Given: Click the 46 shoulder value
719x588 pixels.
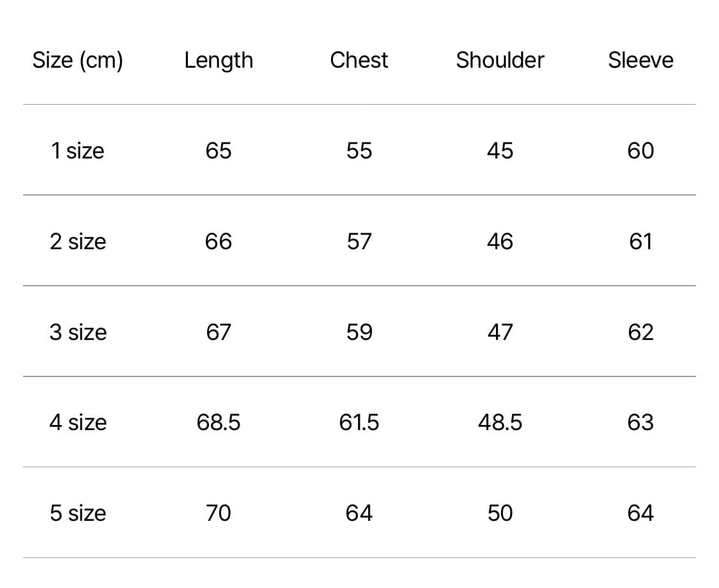Looking at the screenshot, I should tap(500, 242).
